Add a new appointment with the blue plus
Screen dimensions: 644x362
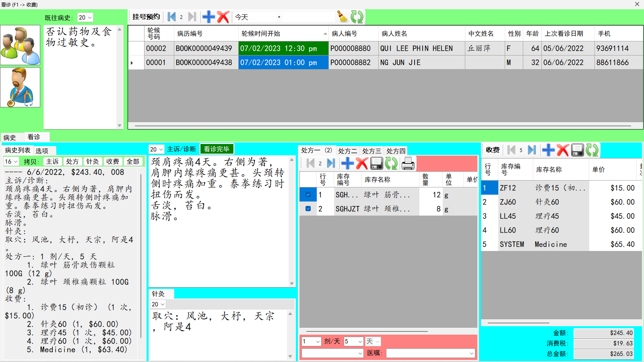coord(208,17)
